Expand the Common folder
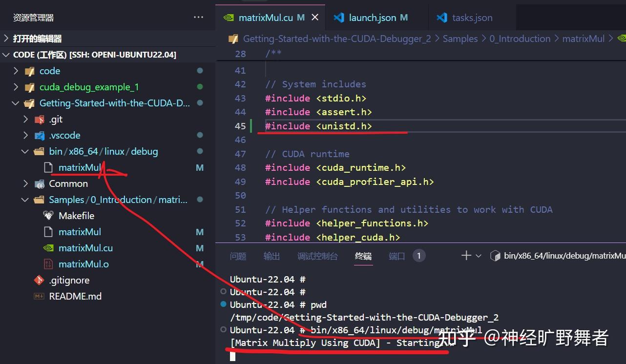Image resolution: width=626 pixels, height=364 pixels. click(26, 183)
